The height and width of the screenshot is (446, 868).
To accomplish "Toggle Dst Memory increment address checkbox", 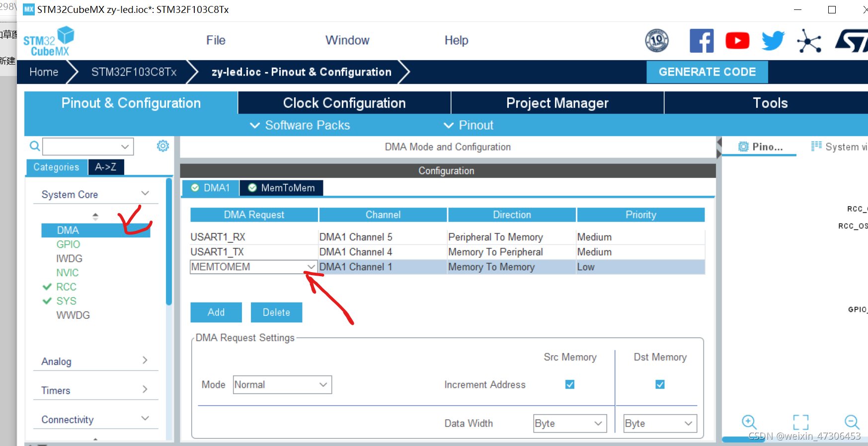I will (x=660, y=384).
